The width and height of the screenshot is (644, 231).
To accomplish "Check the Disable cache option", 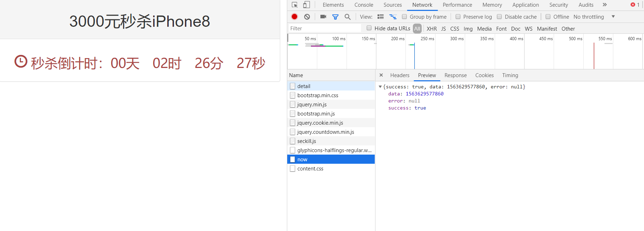I will pos(499,17).
